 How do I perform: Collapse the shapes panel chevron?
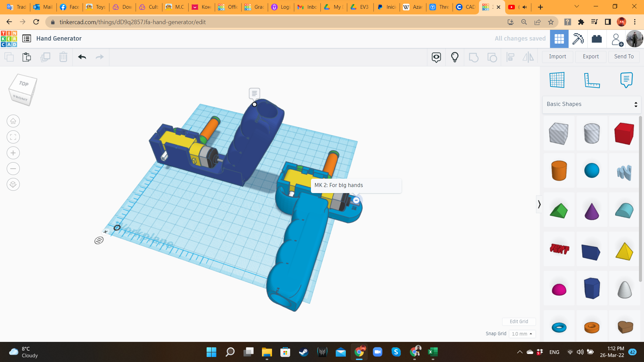click(x=539, y=204)
